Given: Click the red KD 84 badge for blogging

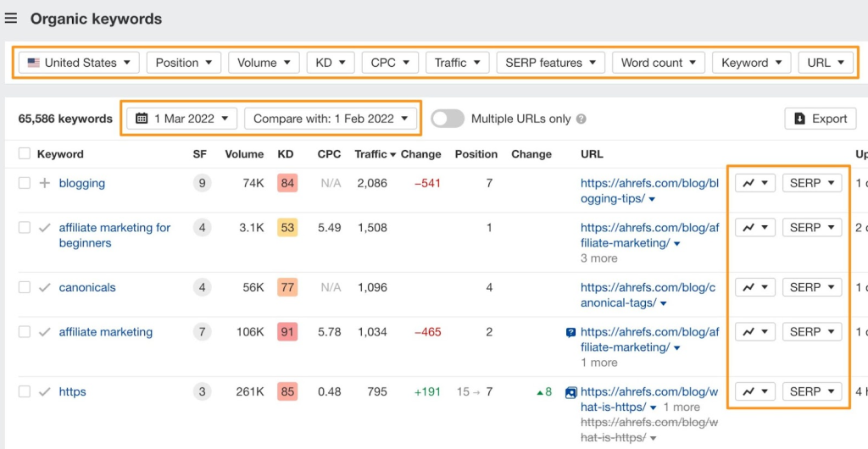Looking at the screenshot, I should tap(287, 183).
